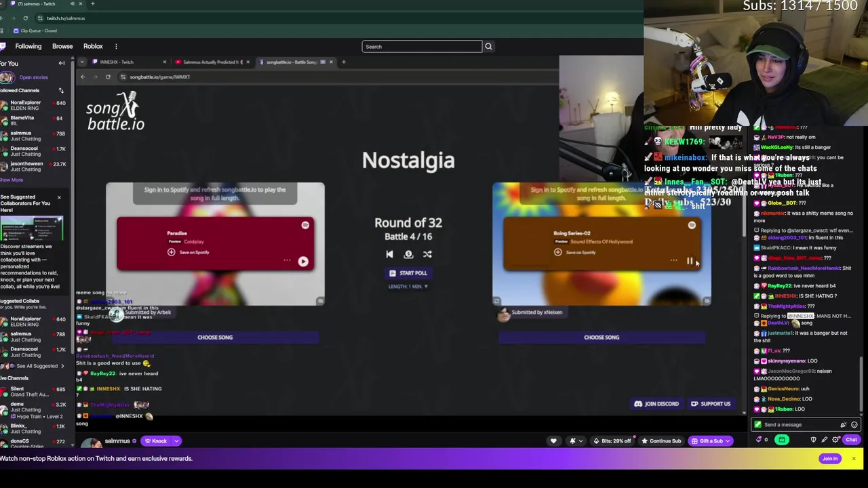Click the songbattle.io address bar

tap(339, 77)
